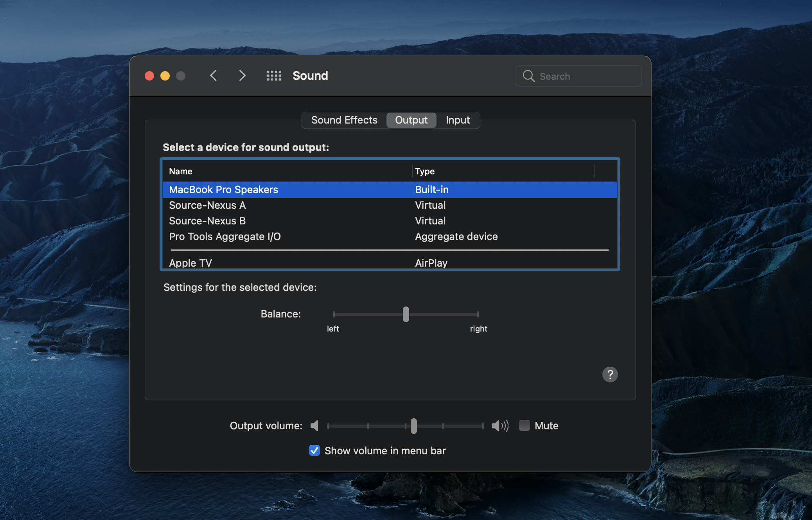The image size is (812, 520).
Task: Switch to the Sound Effects tab
Action: [x=344, y=120]
